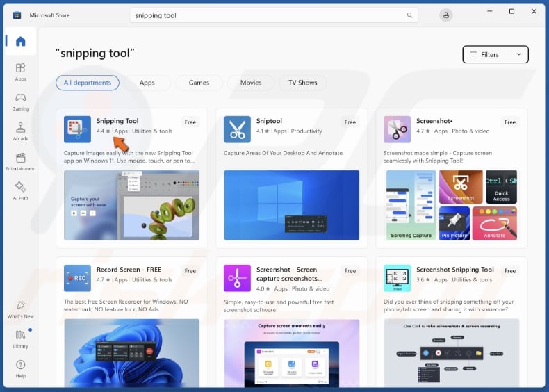Click the "snipping tool" results heading

pos(95,54)
